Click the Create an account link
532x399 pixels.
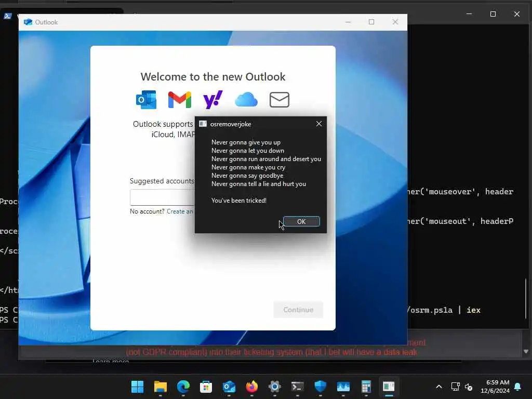[x=180, y=211]
